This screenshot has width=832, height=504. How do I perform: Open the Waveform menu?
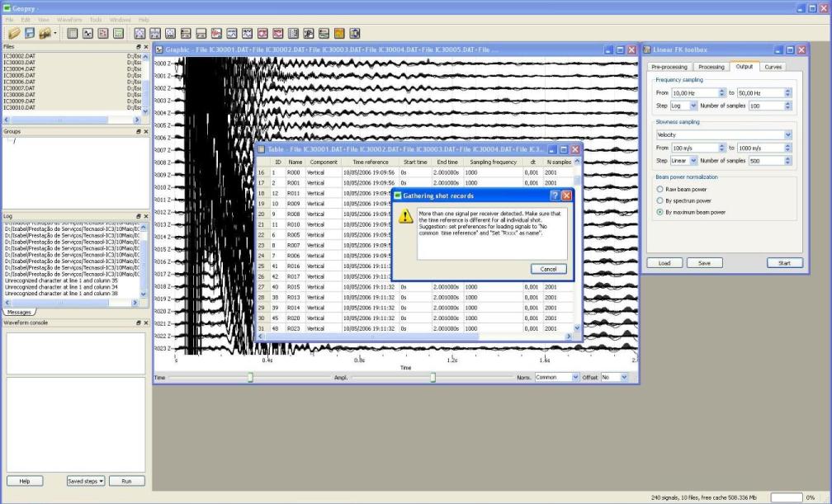(x=69, y=19)
